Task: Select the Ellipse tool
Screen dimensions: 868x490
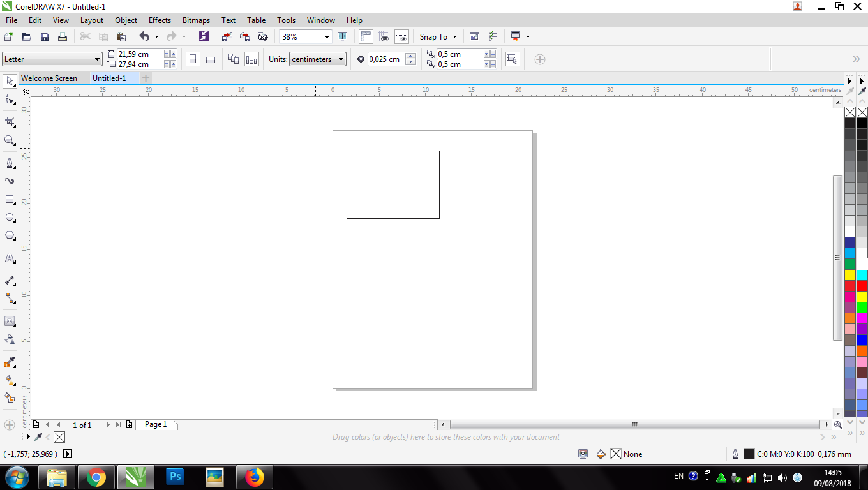Action: click(10, 218)
